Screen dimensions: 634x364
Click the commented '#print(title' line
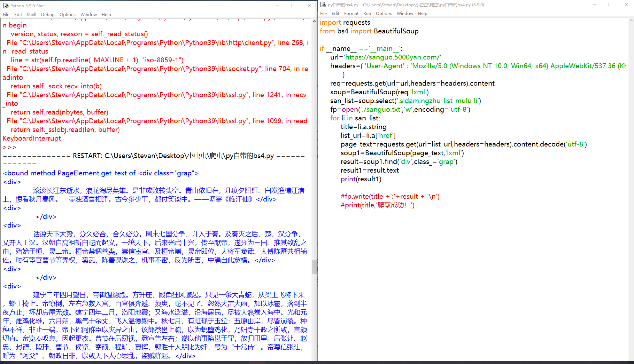click(378, 205)
